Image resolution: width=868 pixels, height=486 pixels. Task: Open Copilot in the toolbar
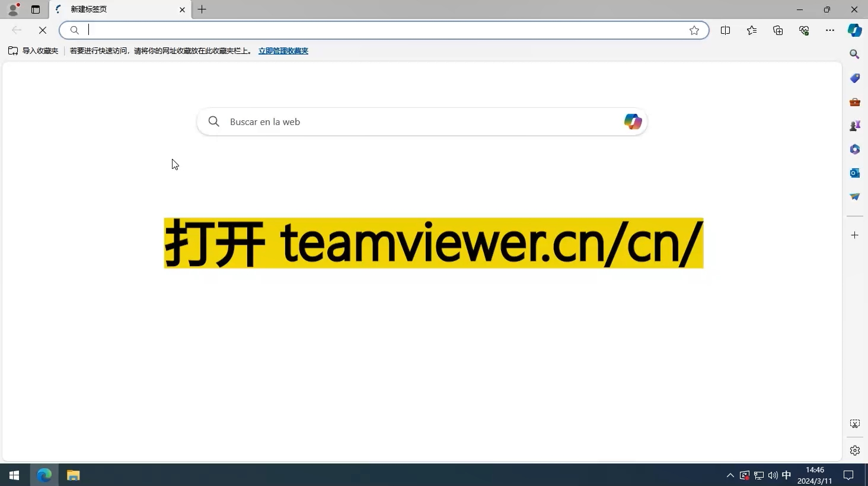854,30
